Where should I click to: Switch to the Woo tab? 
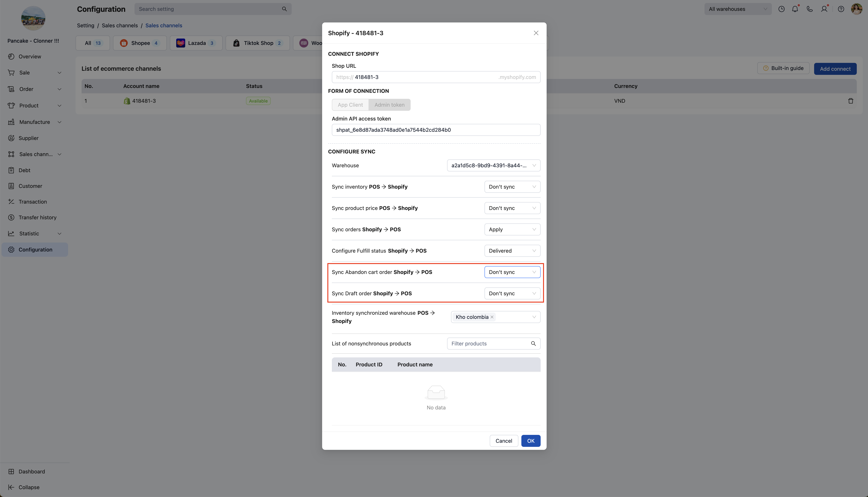click(x=308, y=43)
